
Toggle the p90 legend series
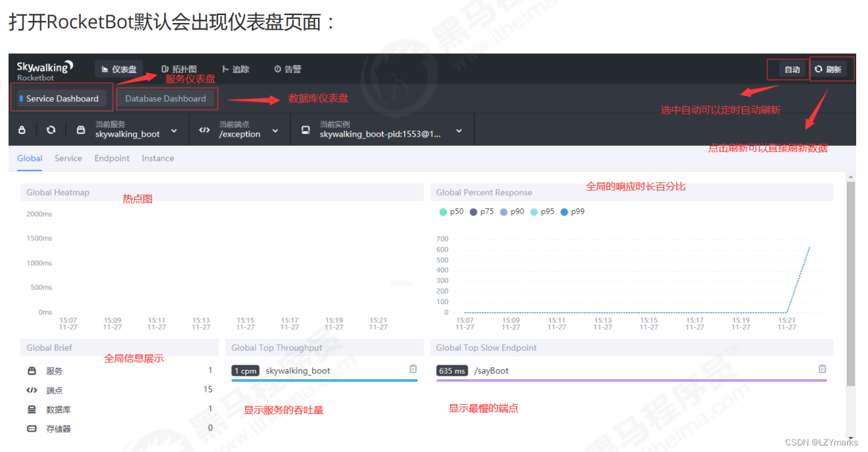click(512, 212)
